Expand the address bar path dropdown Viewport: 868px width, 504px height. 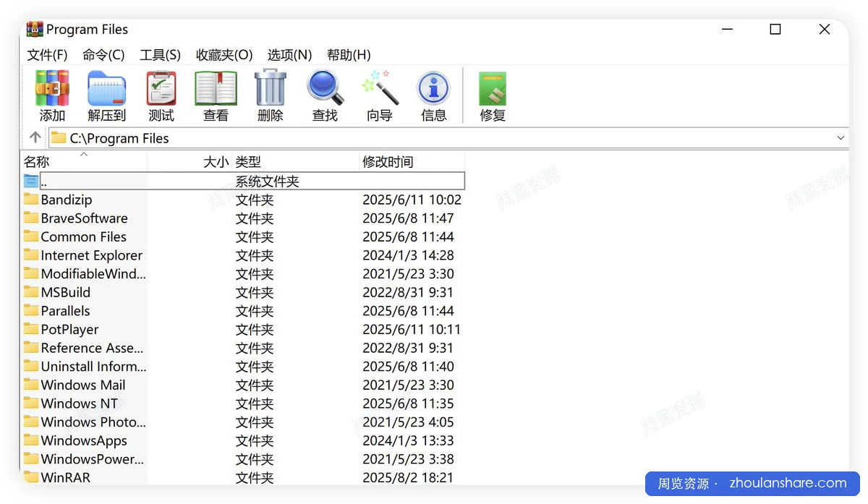[841, 137]
